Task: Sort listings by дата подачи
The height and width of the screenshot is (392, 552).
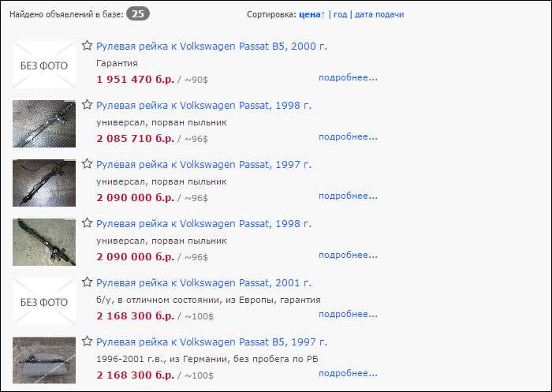Action: (x=379, y=14)
